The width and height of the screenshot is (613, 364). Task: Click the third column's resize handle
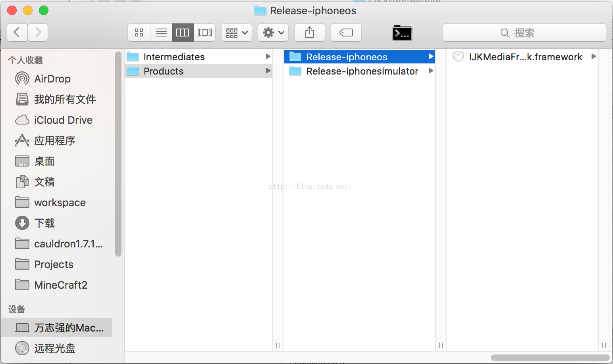pyautogui.click(x=604, y=345)
